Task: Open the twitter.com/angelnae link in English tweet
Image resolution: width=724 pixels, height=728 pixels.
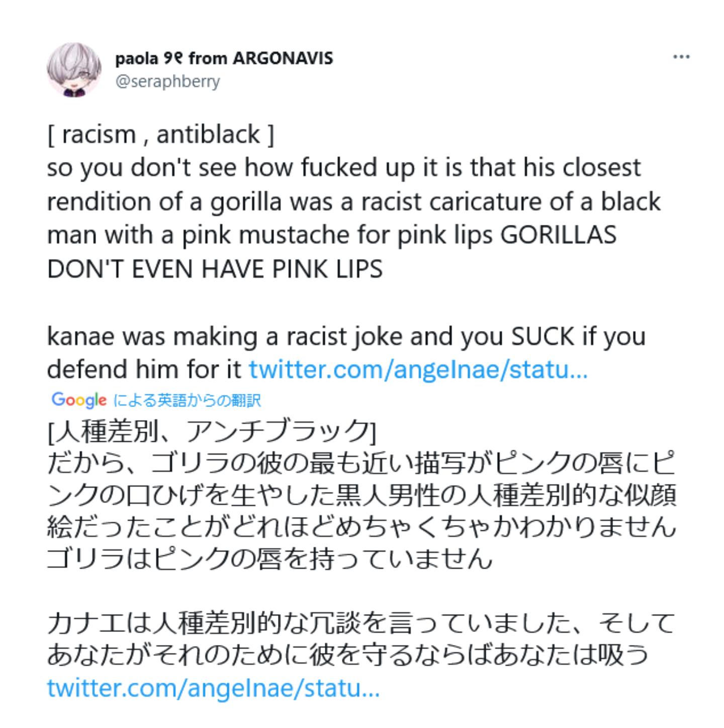Action: click(418, 370)
